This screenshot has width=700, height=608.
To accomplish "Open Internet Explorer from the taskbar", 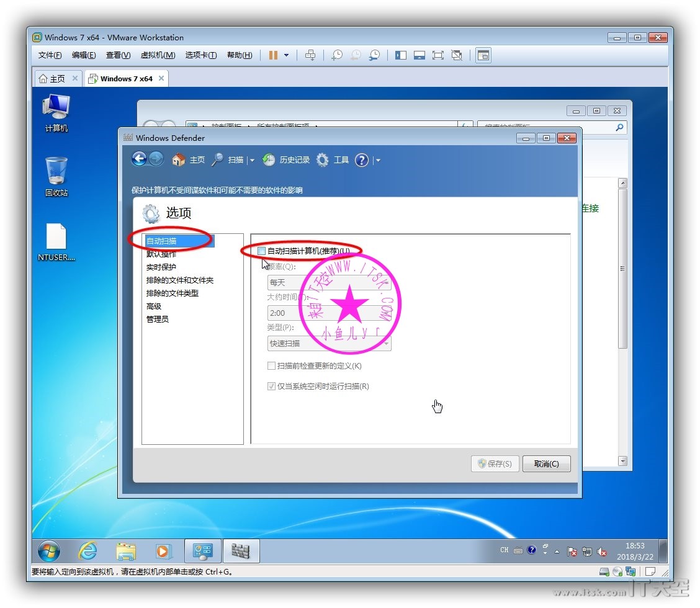I will pyautogui.click(x=87, y=550).
